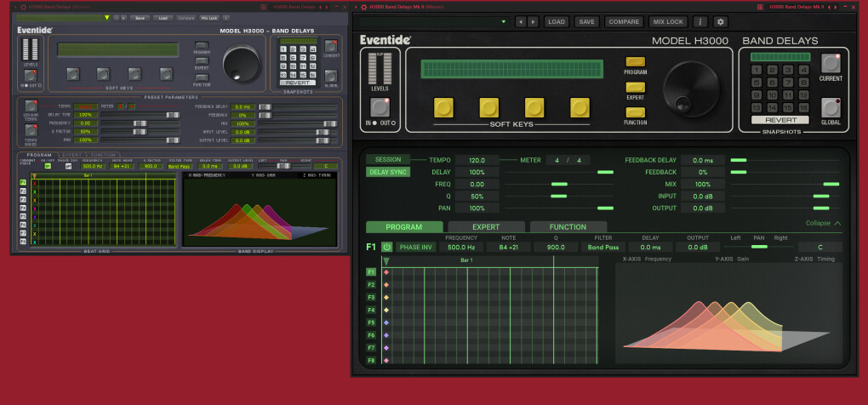The image size is (868, 405).
Task: Click Save in old H3000 window
Action: click(140, 18)
